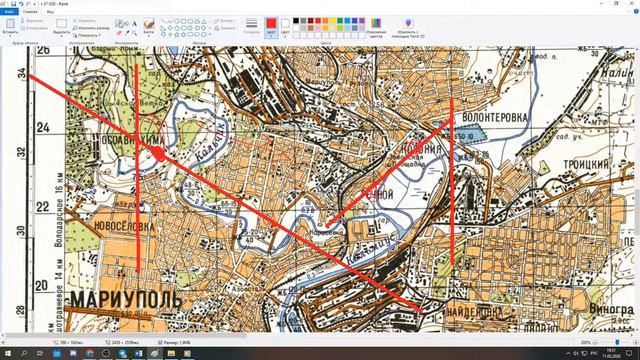640x360 pixels.
Task: Save the image via quick access floppy icon
Action: [x=13, y=4]
